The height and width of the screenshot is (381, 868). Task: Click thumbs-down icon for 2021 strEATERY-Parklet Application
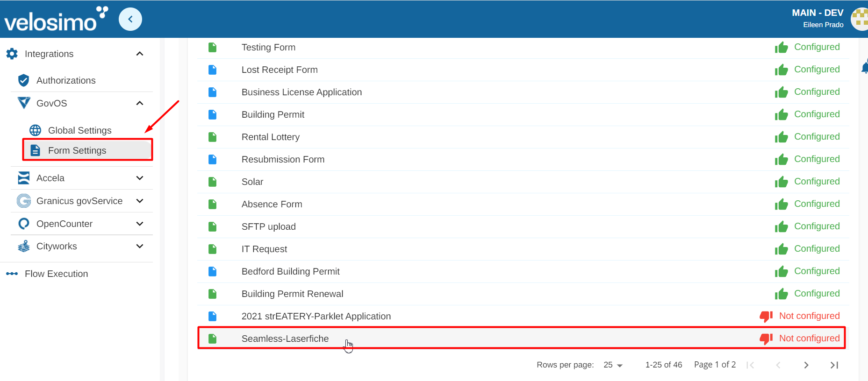coord(766,316)
